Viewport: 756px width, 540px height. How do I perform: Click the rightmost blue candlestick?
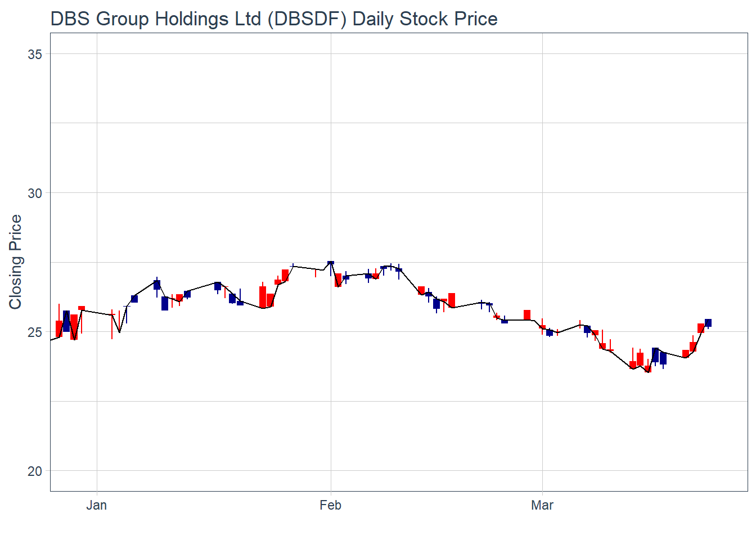(x=708, y=323)
